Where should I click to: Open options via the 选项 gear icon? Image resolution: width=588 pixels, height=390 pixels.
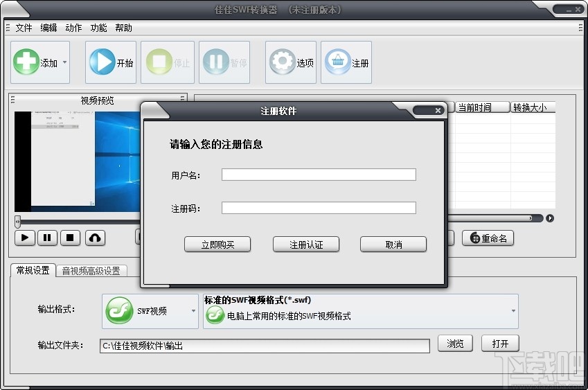pos(283,62)
